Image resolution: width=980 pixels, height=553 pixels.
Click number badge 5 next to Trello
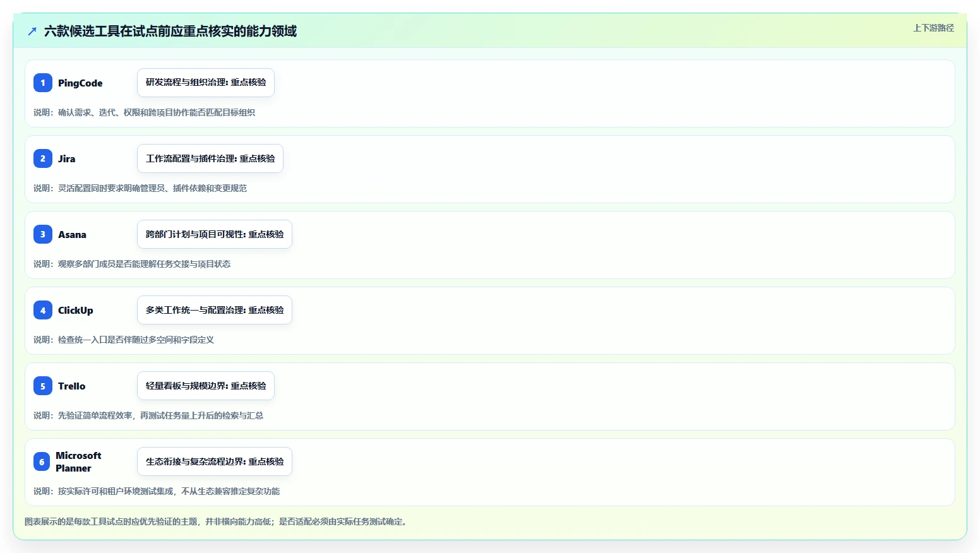pyautogui.click(x=43, y=386)
